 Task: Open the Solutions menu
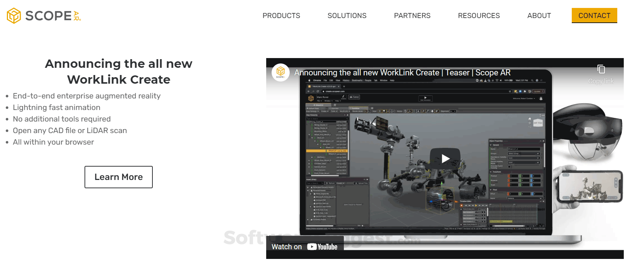(347, 16)
